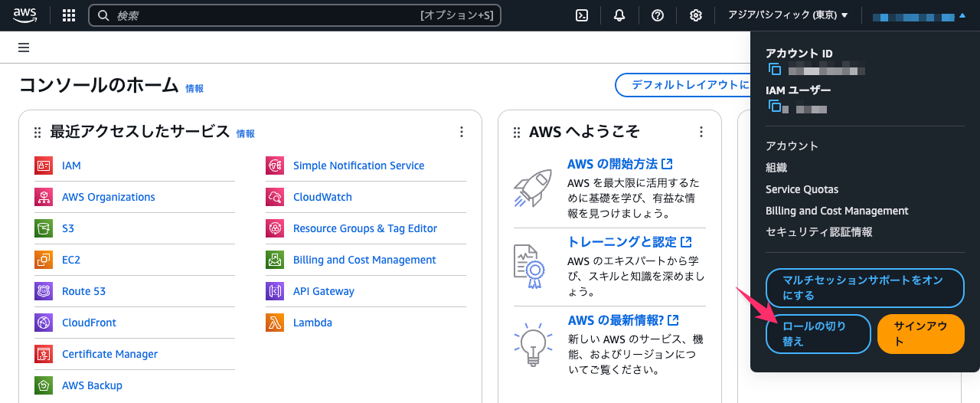Open the 最近アクセスしたサービス widget options menu

click(461, 132)
